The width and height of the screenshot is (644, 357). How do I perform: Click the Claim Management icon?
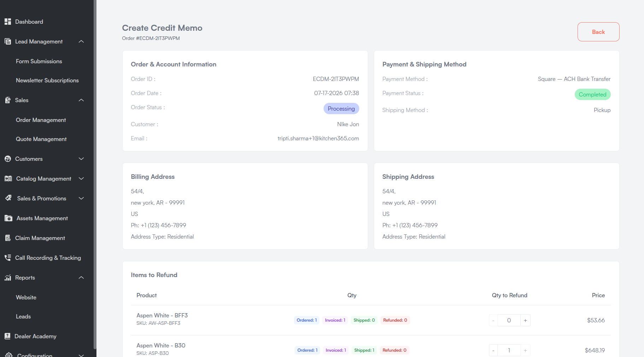pyautogui.click(x=8, y=238)
